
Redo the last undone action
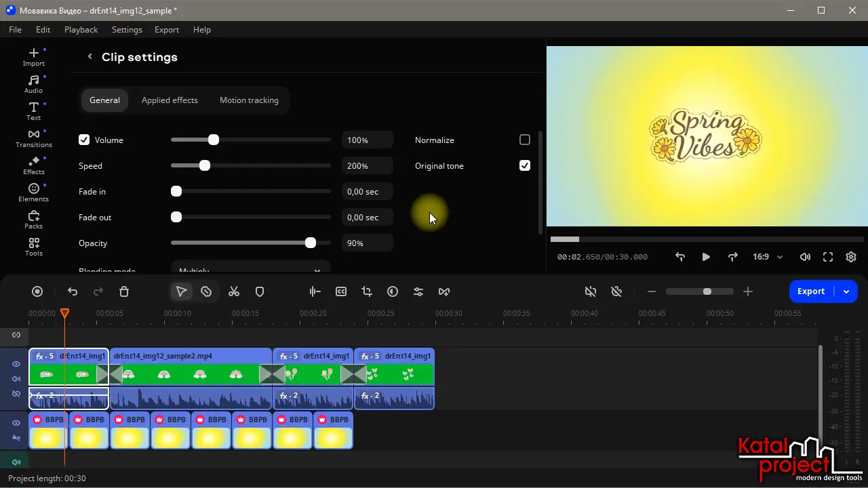pyautogui.click(x=98, y=291)
